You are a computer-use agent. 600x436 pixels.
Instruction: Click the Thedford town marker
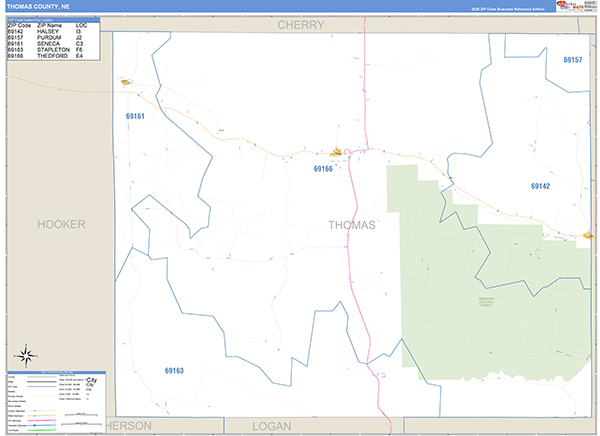(336, 152)
